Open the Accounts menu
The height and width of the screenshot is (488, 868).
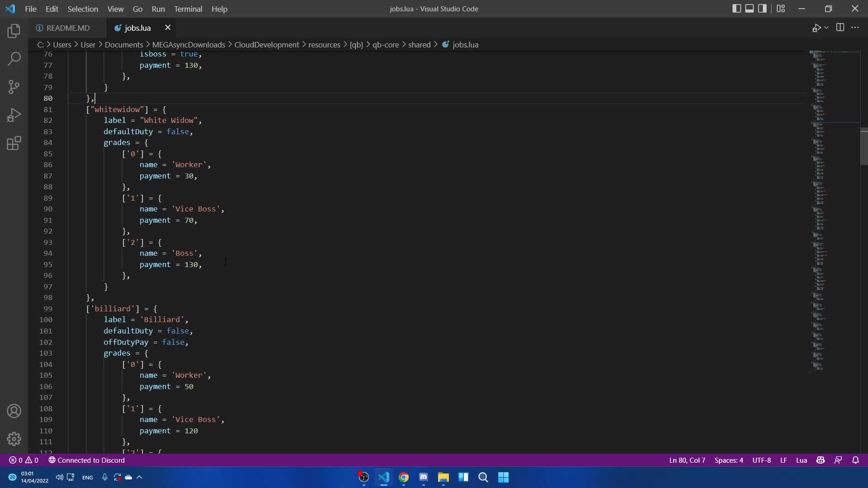pos(14,411)
